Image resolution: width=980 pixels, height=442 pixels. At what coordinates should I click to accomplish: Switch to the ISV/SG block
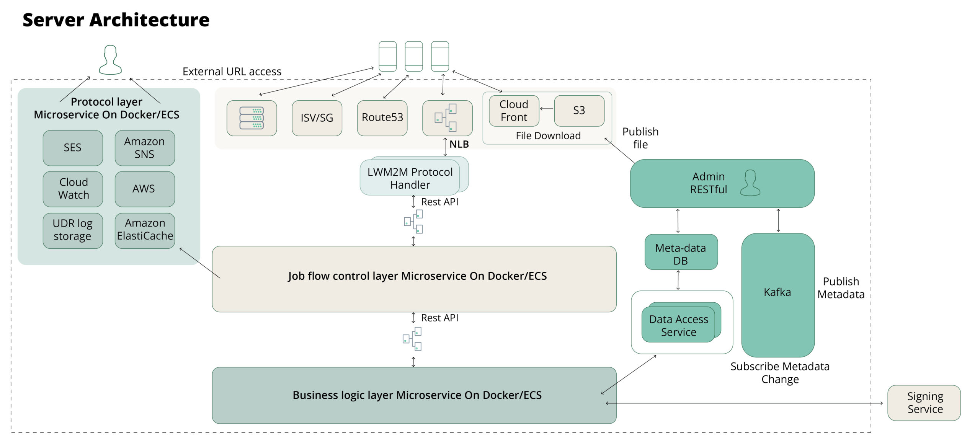317,118
